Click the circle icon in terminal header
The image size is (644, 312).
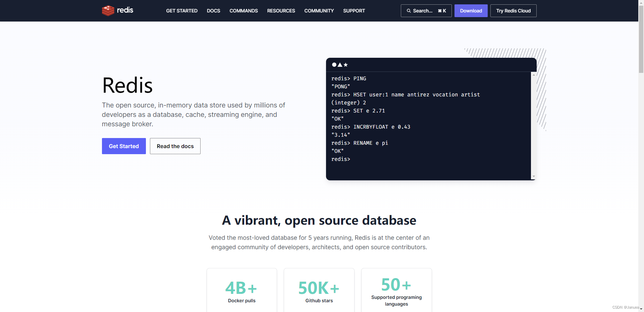[334, 64]
